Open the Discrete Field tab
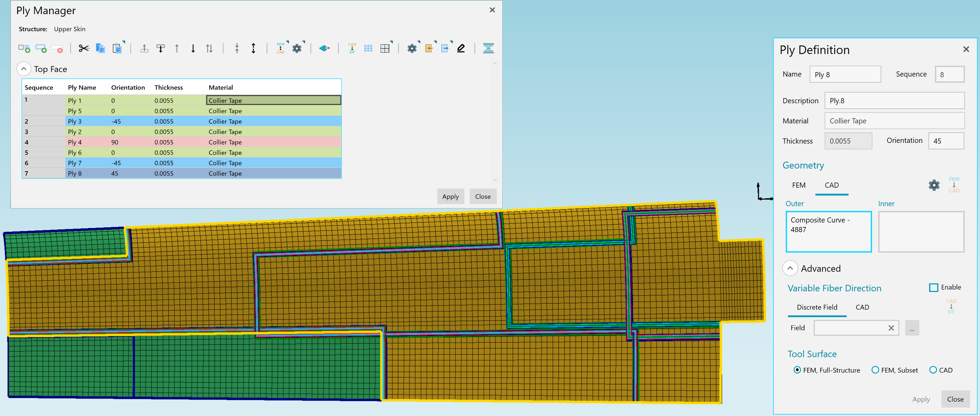This screenshot has width=980, height=416. pyautogui.click(x=817, y=307)
